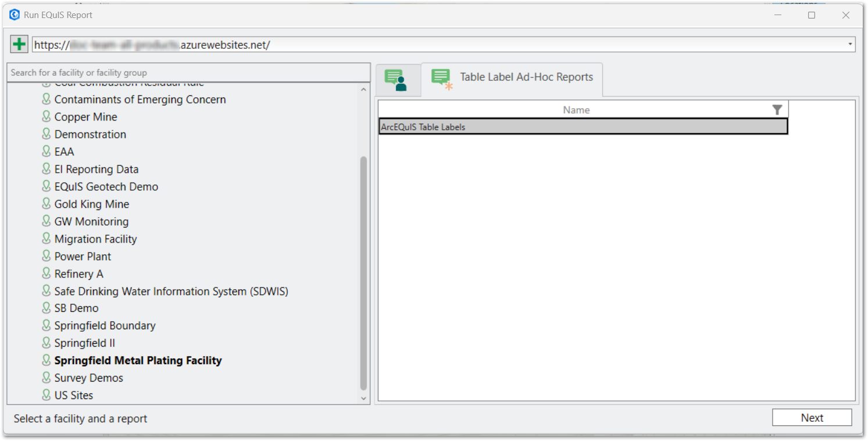Click the location pin icon beside SB Demo
Screen dimensions: 868x441
[47, 308]
